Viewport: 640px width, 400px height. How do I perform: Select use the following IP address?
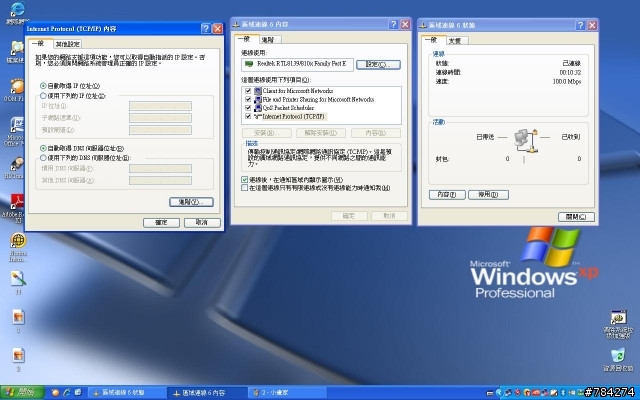(43, 96)
